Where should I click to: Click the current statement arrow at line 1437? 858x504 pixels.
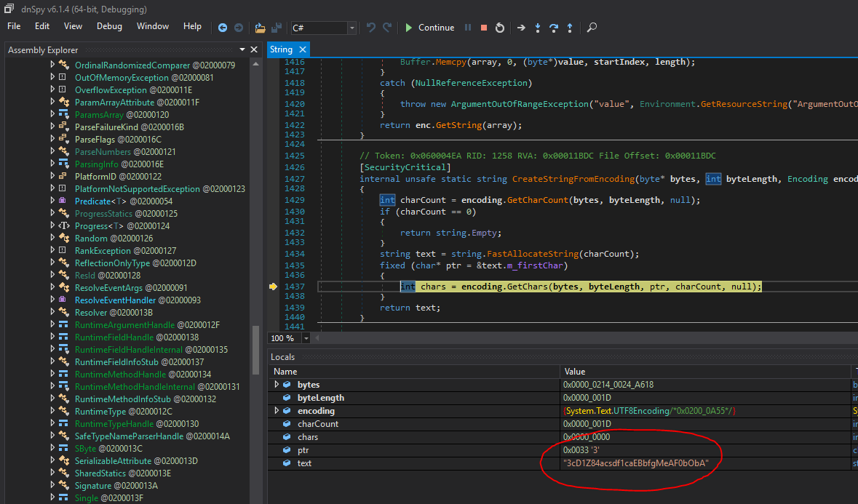(x=273, y=287)
